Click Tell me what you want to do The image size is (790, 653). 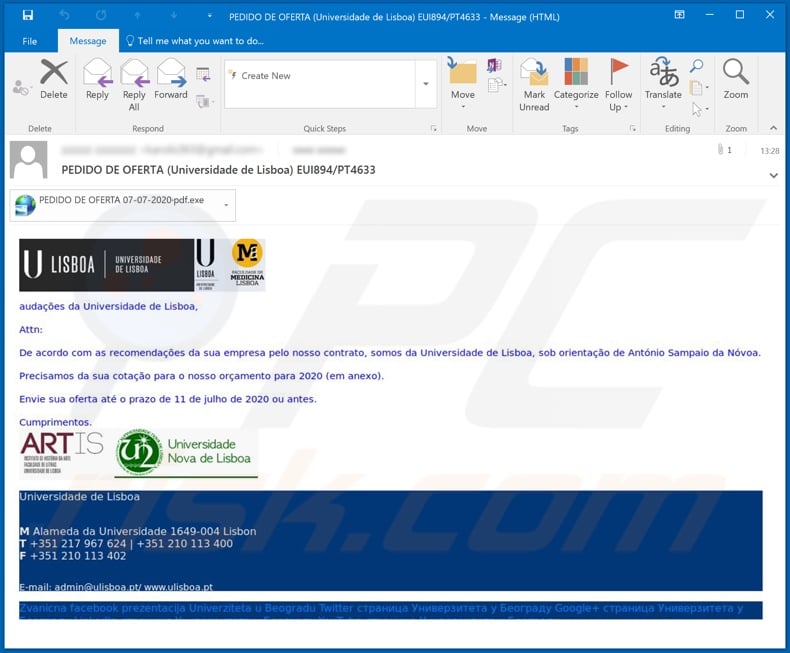pos(194,41)
